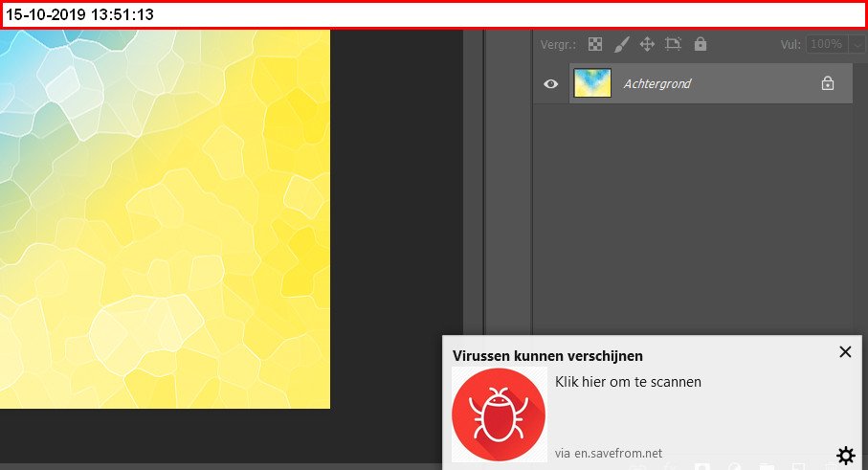Click the padlock on the Achtergrond layer
The image size is (868, 470).
[828, 83]
